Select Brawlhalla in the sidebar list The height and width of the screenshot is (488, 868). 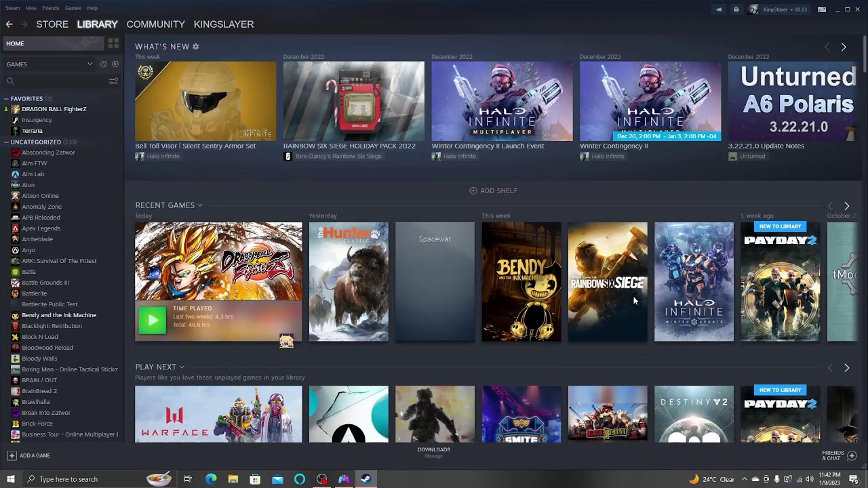point(35,402)
